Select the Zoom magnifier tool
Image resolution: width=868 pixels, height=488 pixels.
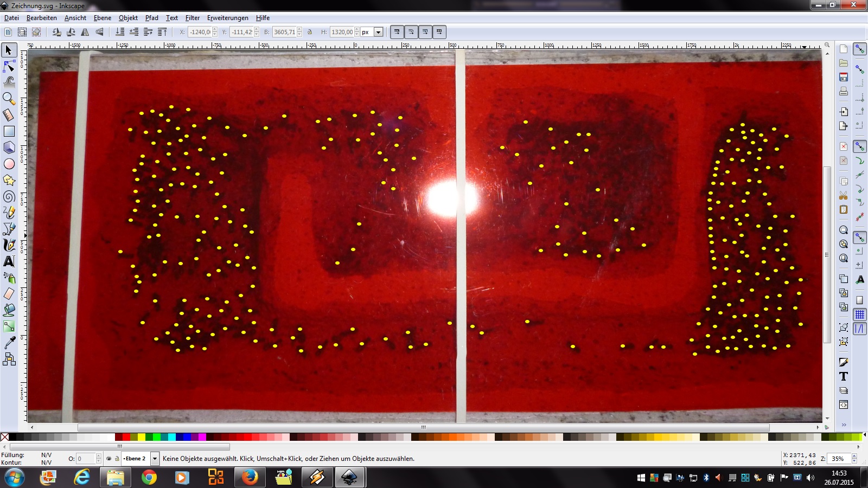click(9, 98)
